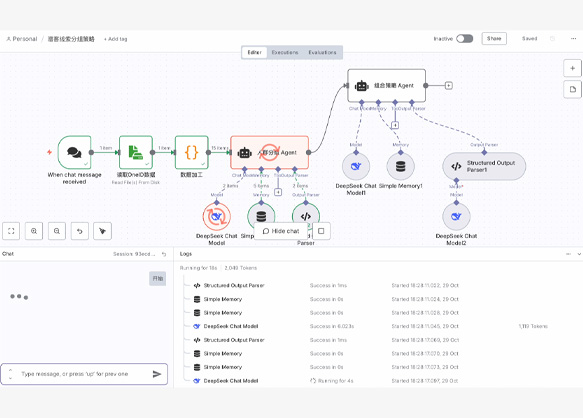Screen dimensions: 583x418
Task: Click the Tokens value on the DeepSeek log row
Action: coord(533,326)
